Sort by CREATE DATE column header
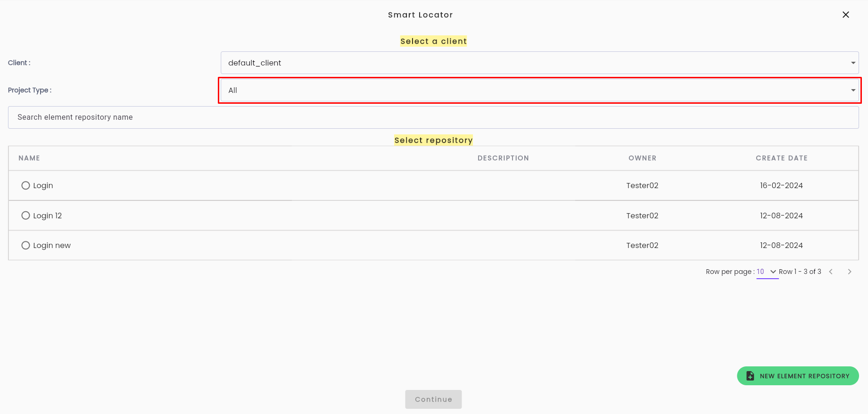Image resolution: width=868 pixels, height=414 pixels. tap(782, 158)
